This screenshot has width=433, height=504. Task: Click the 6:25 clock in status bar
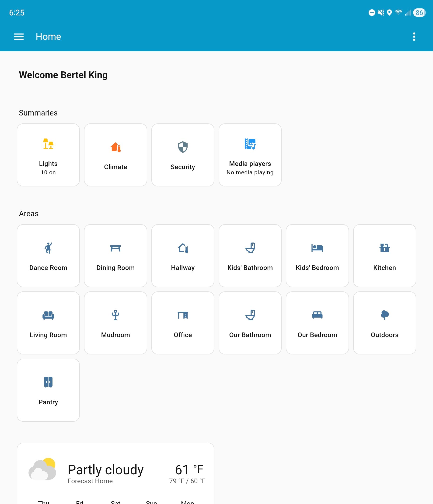[17, 13]
